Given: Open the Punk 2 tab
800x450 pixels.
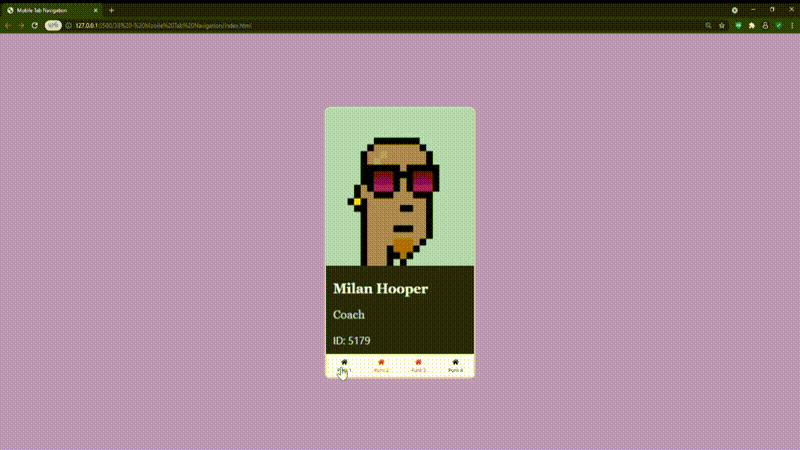Looking at the screenshot, I should (381, 366).
